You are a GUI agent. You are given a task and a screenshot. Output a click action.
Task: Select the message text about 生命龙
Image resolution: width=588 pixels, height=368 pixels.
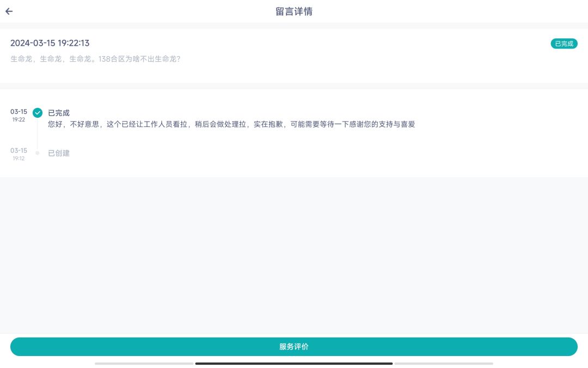[95, 59]
